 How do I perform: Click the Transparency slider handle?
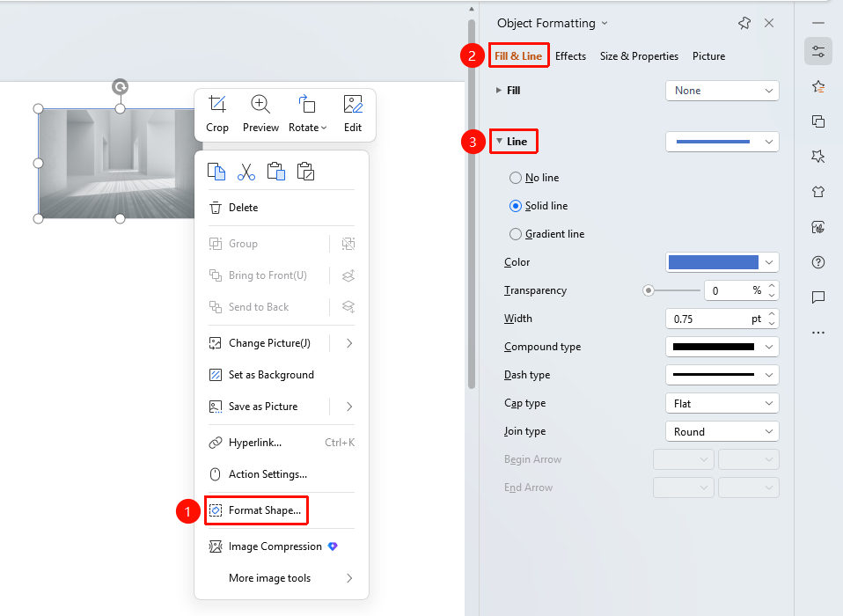[649, 290]
